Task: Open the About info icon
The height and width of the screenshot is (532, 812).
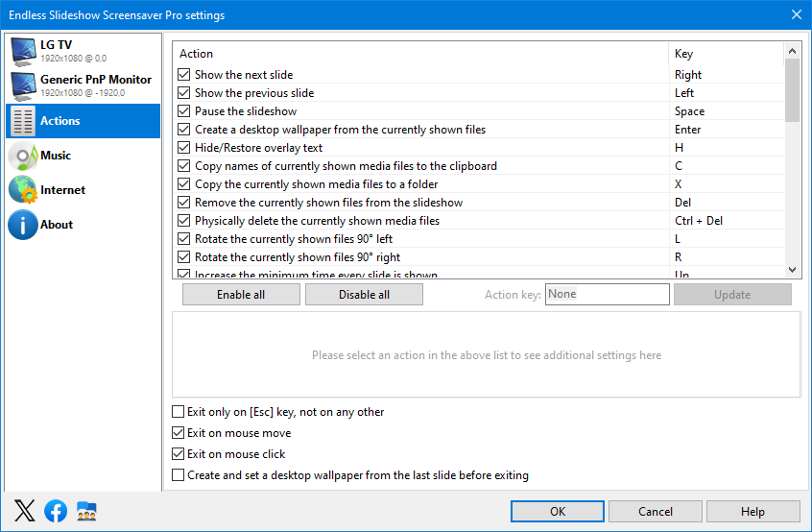Action: tap(23, 225)
